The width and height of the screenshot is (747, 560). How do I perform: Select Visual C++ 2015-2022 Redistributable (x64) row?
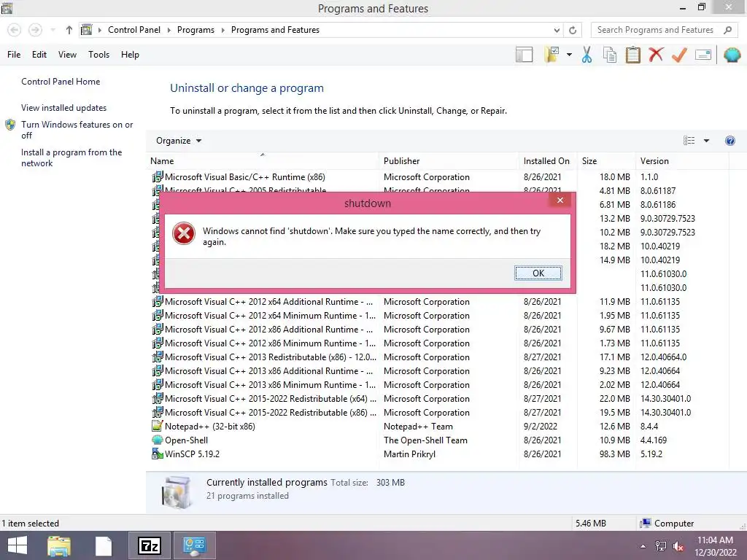point(438,399)
